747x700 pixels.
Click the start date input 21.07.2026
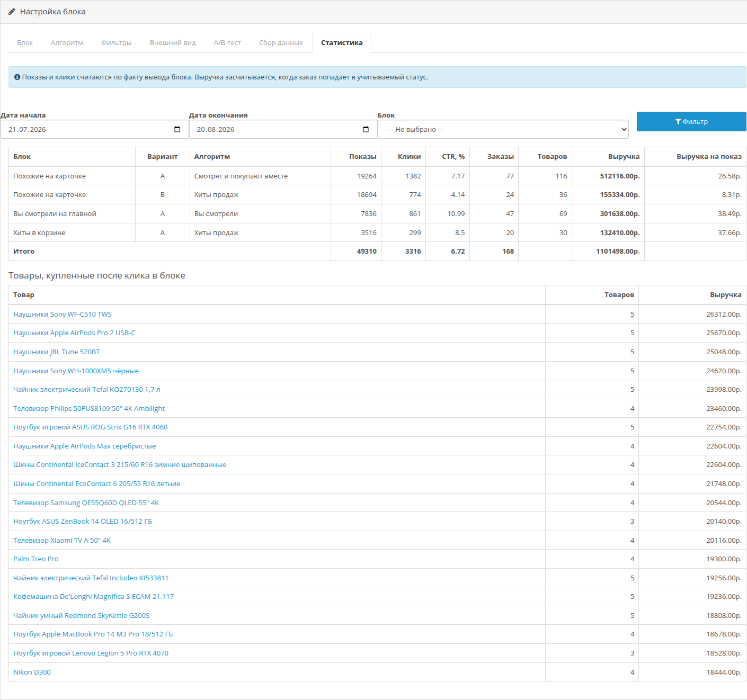[x=94, y=129]
